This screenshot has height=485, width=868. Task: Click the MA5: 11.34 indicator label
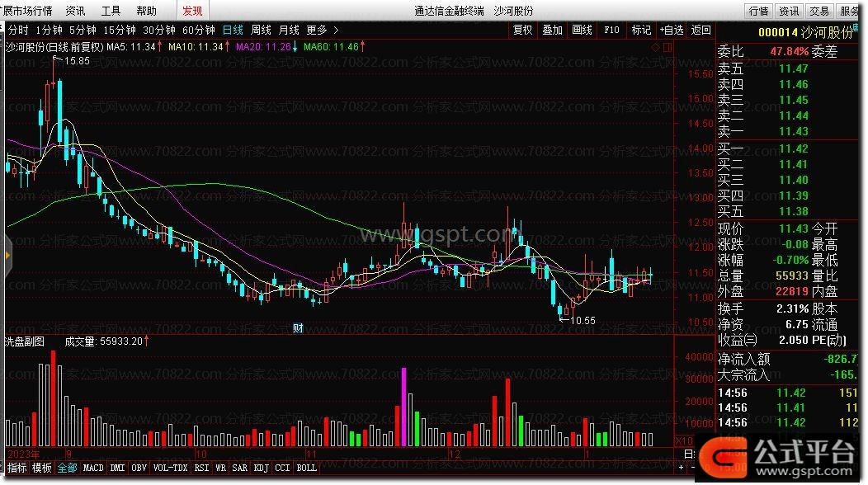click(131, 47)
